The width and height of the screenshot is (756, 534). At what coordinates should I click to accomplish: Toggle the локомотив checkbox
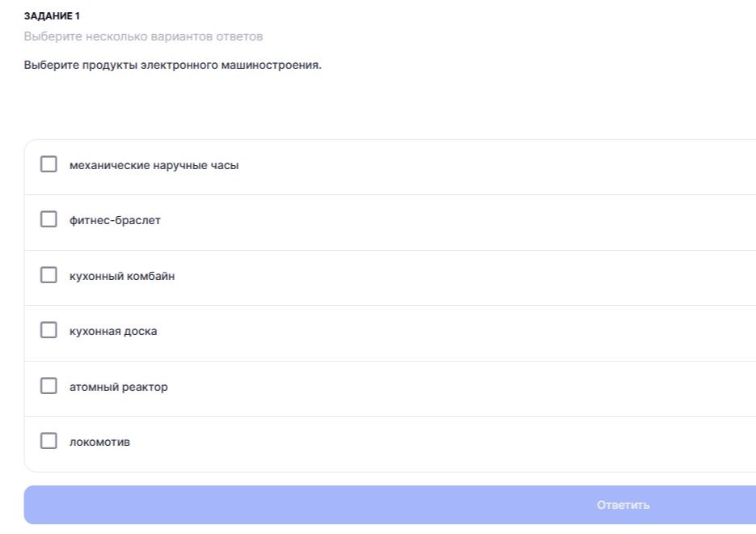49,441
